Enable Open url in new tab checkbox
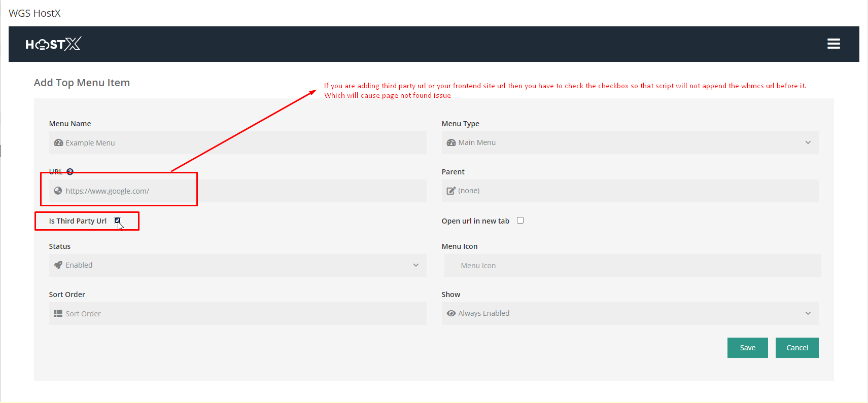The width and height of the screenshot is (868, 403). click(520, 221)
